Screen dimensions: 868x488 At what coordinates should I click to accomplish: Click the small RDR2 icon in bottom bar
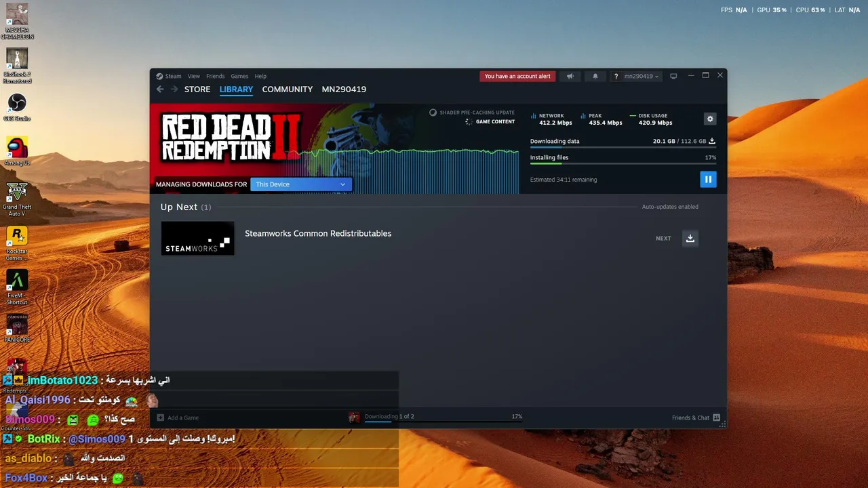point(354,417)
